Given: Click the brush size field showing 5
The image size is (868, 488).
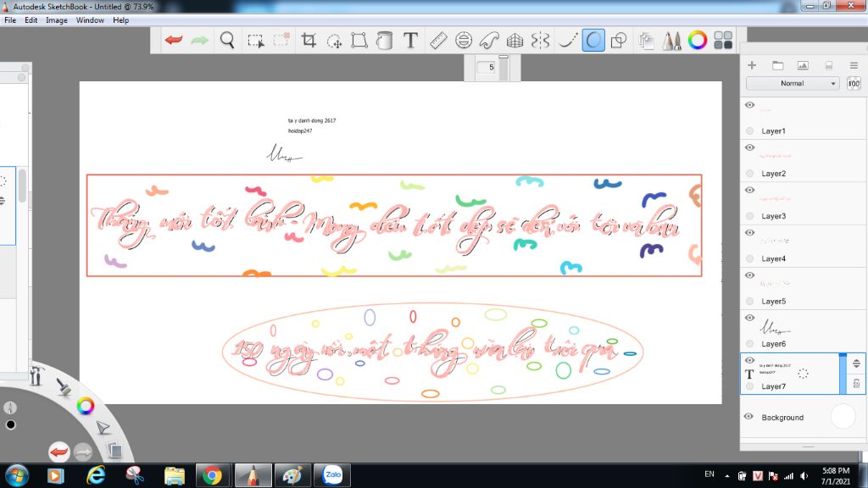Looking at the screenshot, I should point(487,68).
